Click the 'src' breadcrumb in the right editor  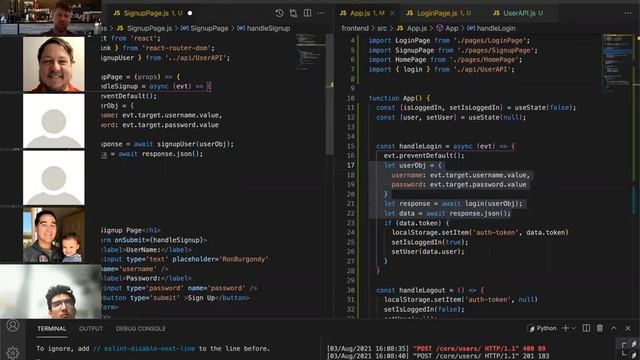click(382, 28)
